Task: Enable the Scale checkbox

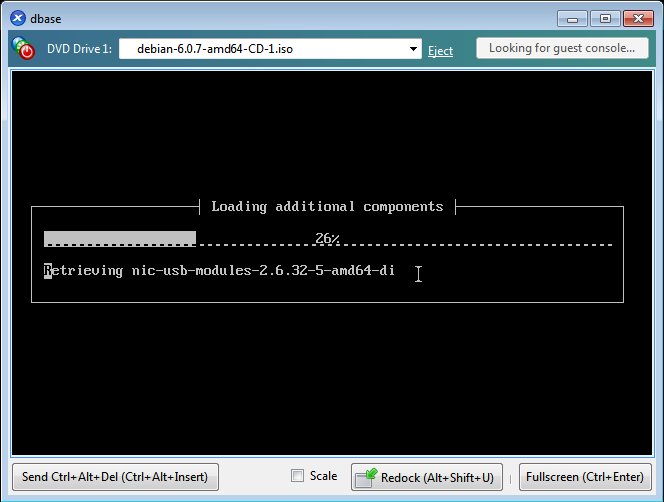Action: coord(298,475)
